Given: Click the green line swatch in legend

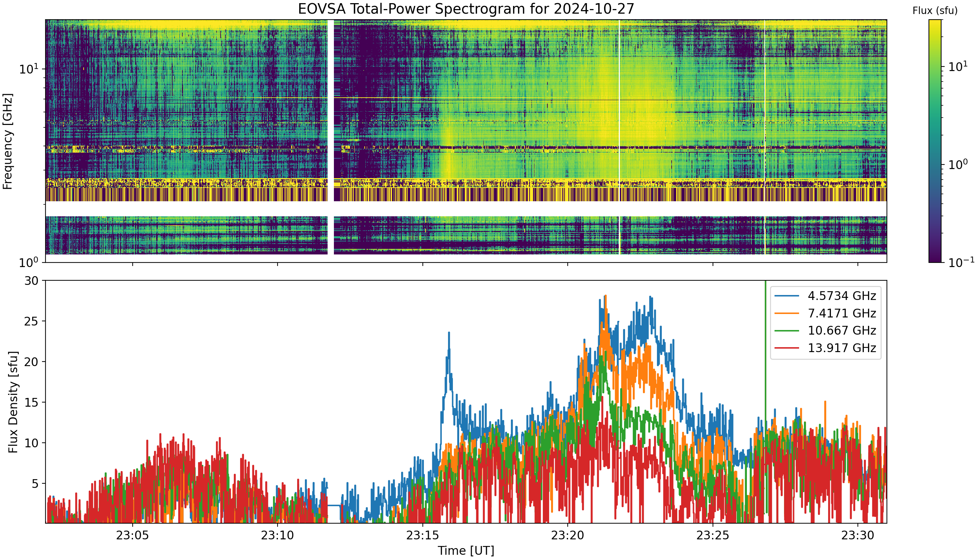Looking at the screenshot, I should (787, 331).
